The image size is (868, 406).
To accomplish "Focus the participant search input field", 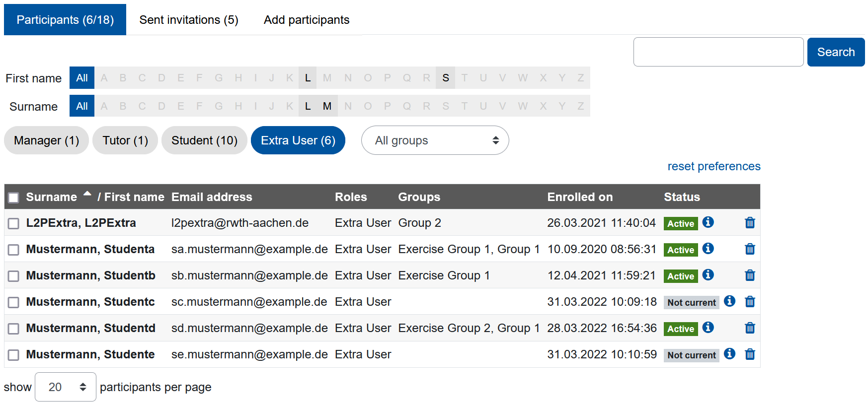I will tap(718, 52).
